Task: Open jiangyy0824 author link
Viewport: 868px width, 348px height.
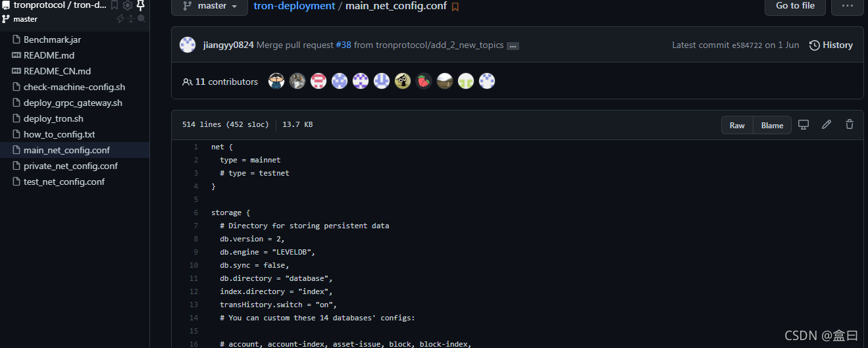Action: click(228, 45)
